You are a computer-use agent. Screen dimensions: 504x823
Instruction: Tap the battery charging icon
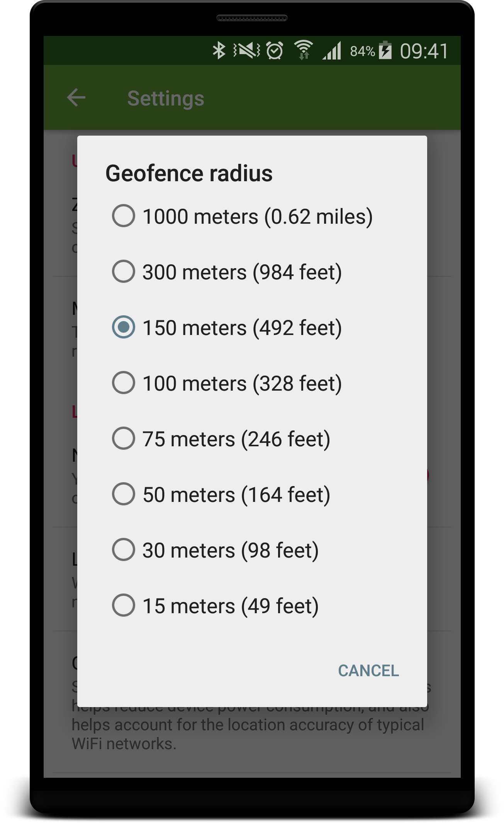(x=385, y=50)
